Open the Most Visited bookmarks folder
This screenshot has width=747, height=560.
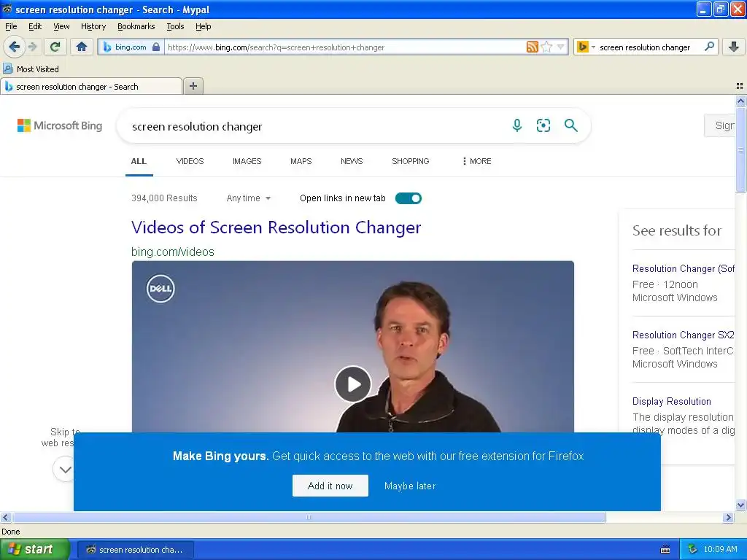coord(31,69)
